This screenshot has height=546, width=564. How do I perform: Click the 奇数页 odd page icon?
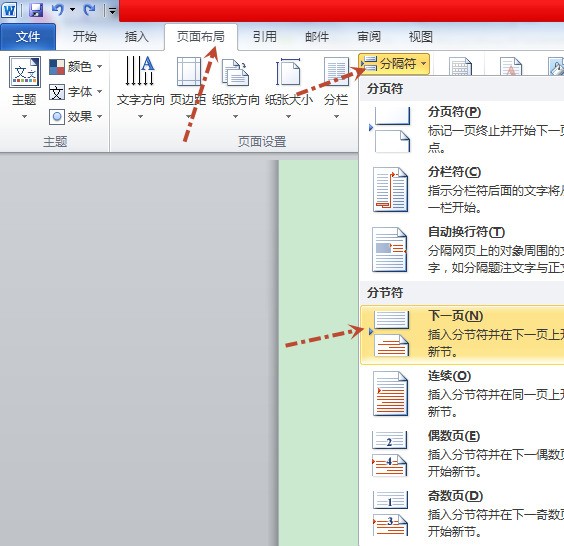point(390,514)
